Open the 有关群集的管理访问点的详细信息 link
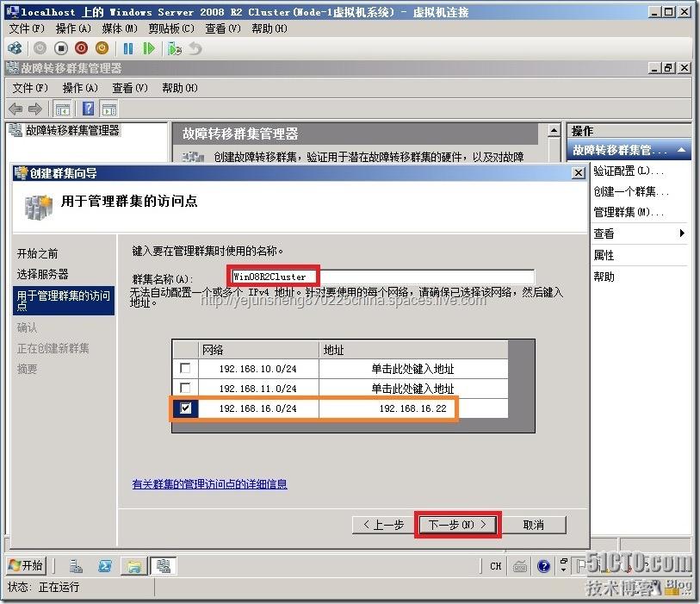The height and width of the screenshot is (604, 700). (210, 484)
